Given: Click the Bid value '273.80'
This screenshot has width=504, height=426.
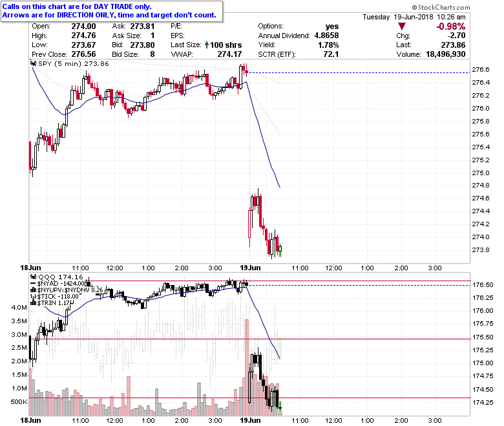Looking at the screenshot, I should (142, 45).
